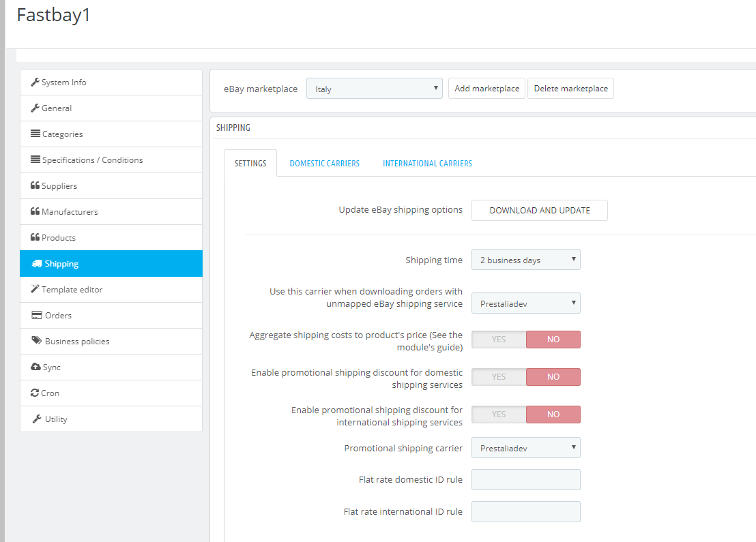Click the cloud upload icon beside Sync
Image resolution: width=756 pixels, height=542 pixels.
(35, 367)
